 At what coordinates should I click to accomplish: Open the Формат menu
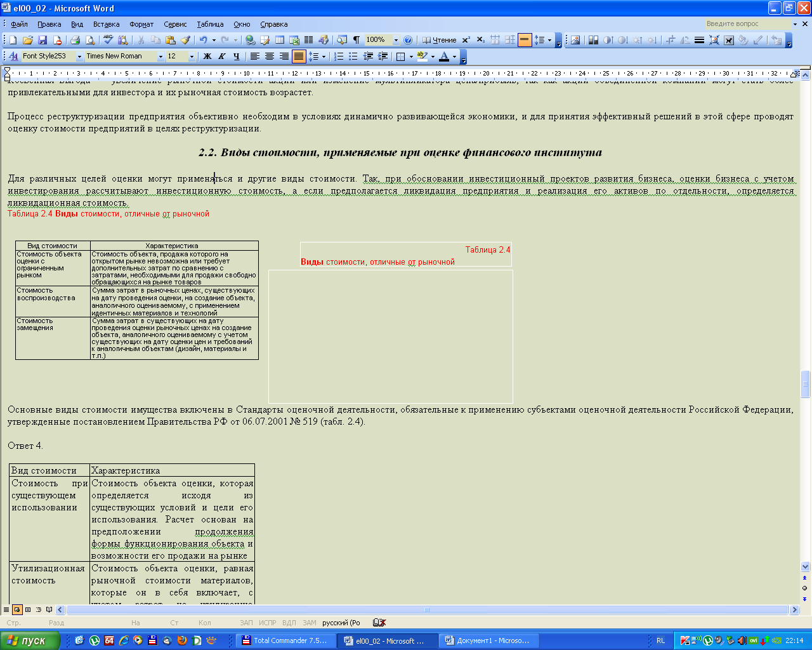click(141, 24)
